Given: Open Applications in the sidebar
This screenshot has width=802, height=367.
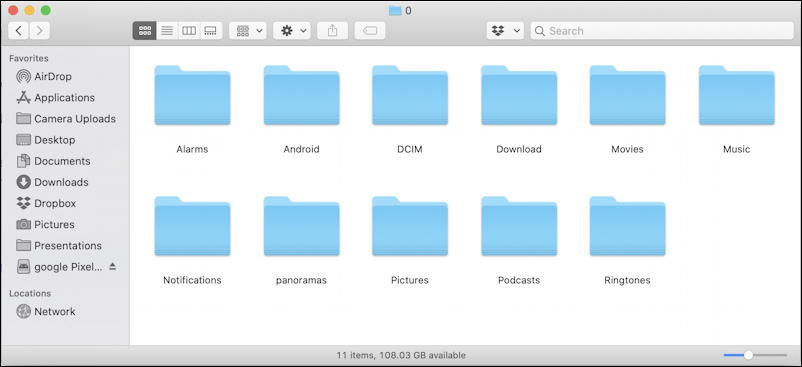Looking at the screenshot, I should (55, 98).
